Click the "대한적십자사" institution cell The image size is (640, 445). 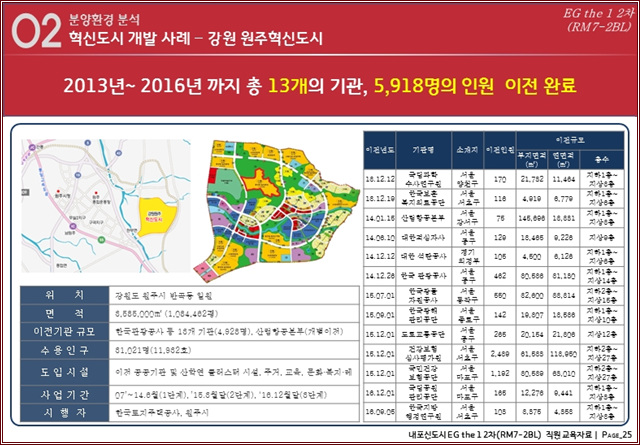423,238
